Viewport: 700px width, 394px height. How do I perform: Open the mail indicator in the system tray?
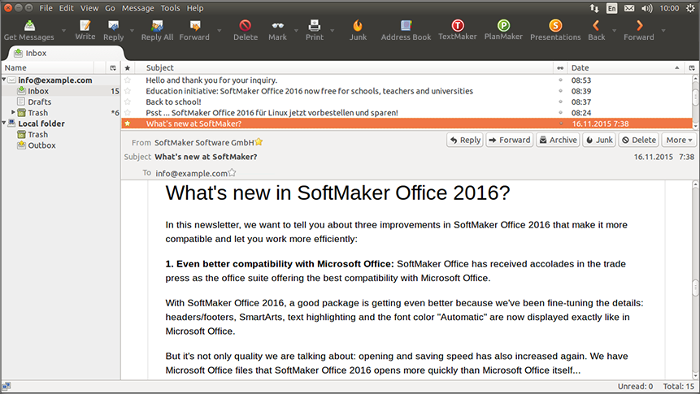pos(629,8)
